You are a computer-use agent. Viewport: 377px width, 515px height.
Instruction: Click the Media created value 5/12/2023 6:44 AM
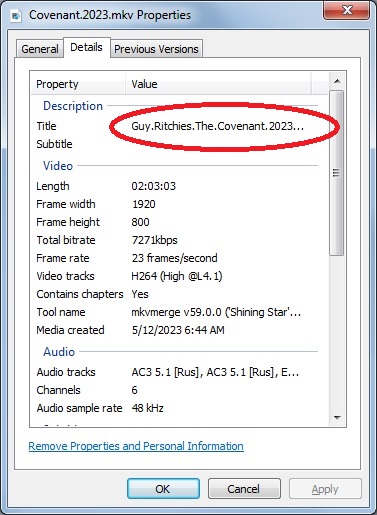(178, 330)
